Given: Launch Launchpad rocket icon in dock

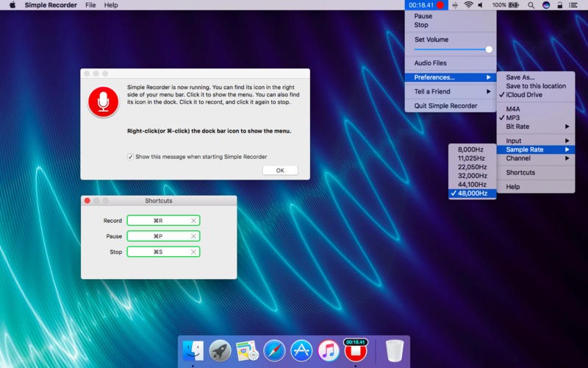Looking at the screenshot, I should click(x=220, y=350).
